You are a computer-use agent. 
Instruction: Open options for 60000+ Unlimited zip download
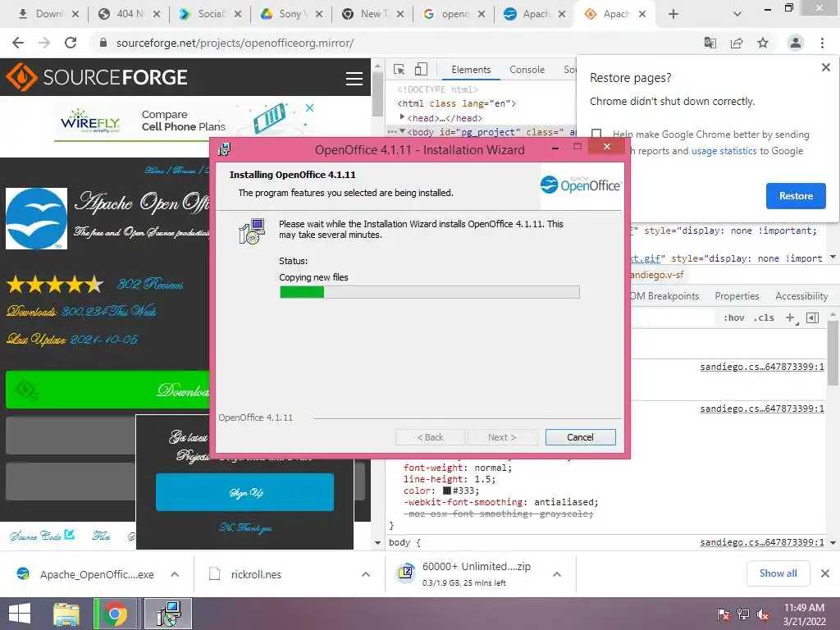[x=557, y=574]
